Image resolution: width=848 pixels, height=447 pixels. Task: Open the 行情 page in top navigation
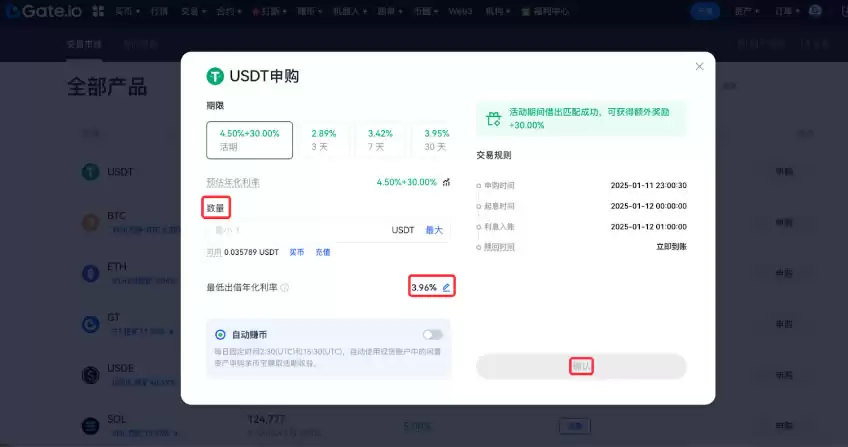tap(159, 11)
